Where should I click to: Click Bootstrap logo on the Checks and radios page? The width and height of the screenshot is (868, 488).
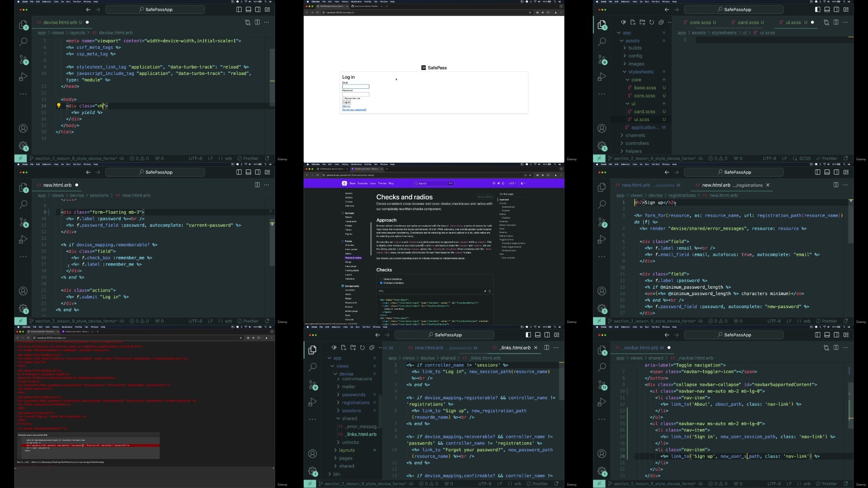pos(344,183)
